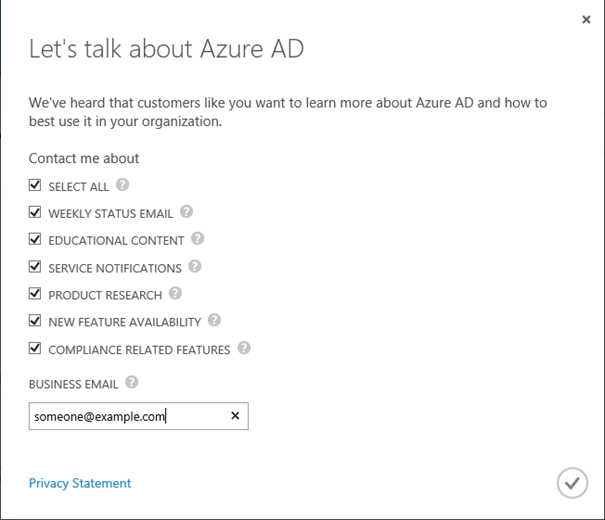View help info for PRODUCT RESEARCH
605x520 pixels.
(175, 294)
